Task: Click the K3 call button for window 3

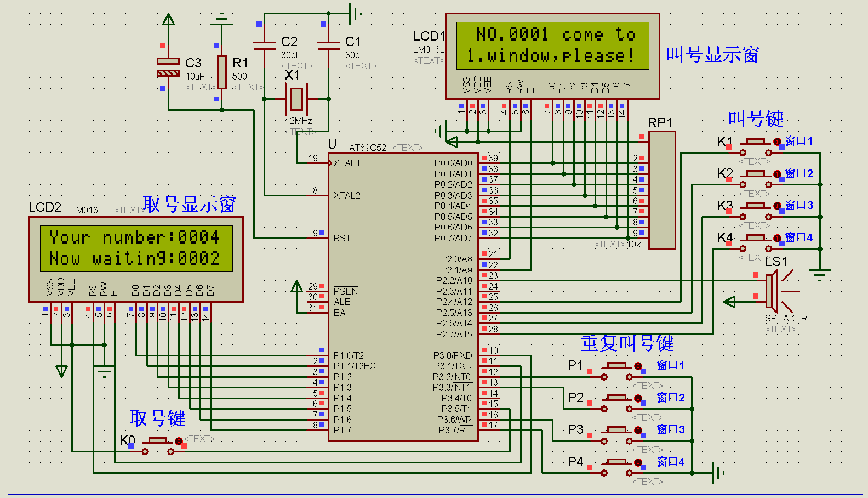Action: pos(756,211)
